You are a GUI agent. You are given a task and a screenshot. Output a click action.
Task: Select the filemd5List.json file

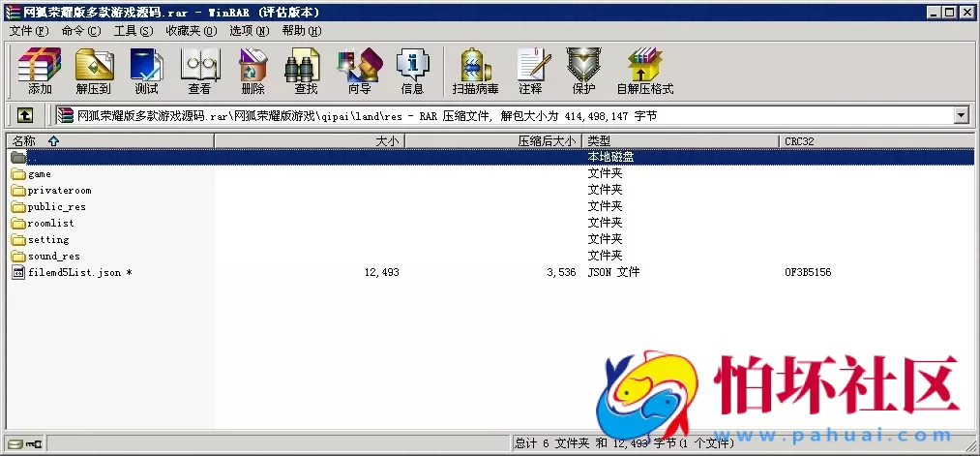[74, 273]
